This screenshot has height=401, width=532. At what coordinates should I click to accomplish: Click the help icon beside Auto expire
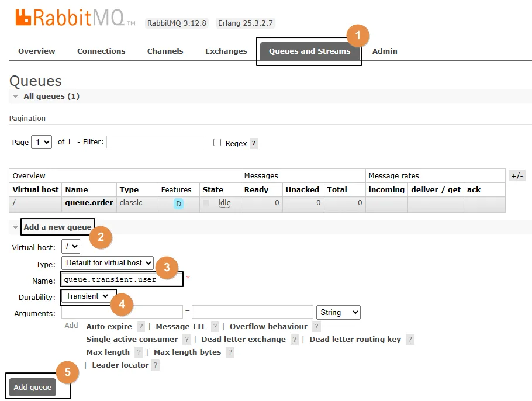click(x=141, y=327)
